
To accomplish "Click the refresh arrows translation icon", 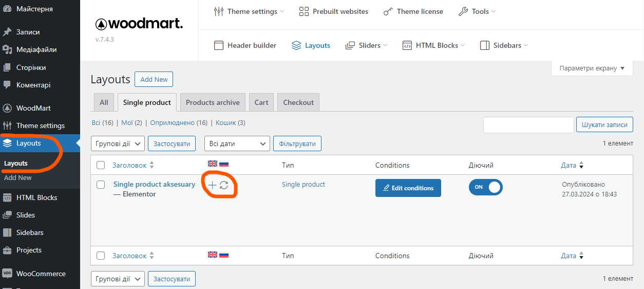I will (x=224, y=185).
